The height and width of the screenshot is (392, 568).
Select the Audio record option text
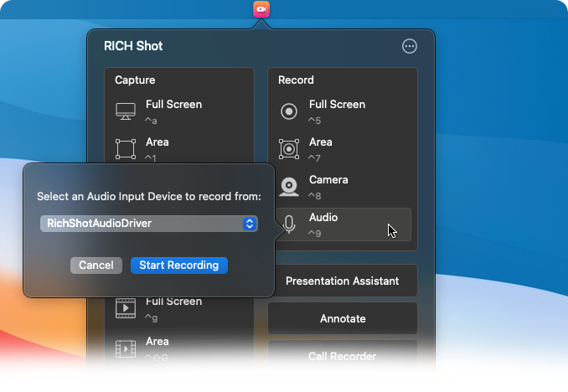pyautogui.click(x=323, y=218)
